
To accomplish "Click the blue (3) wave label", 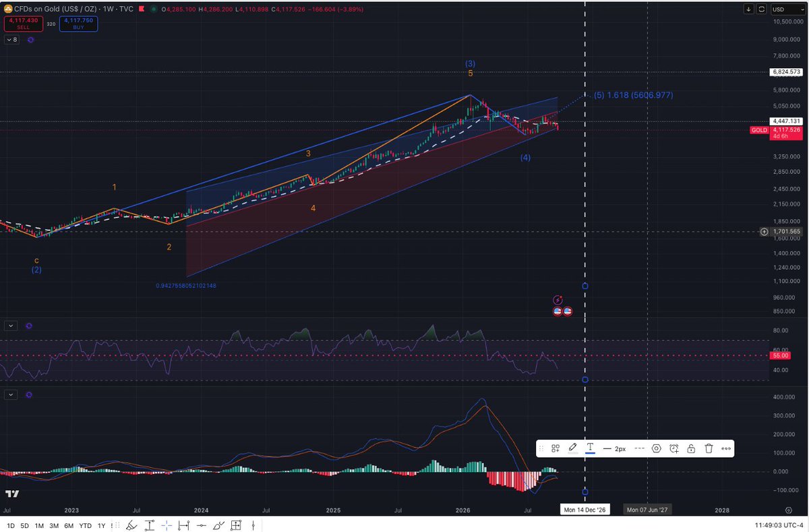I will coord(471,63).
